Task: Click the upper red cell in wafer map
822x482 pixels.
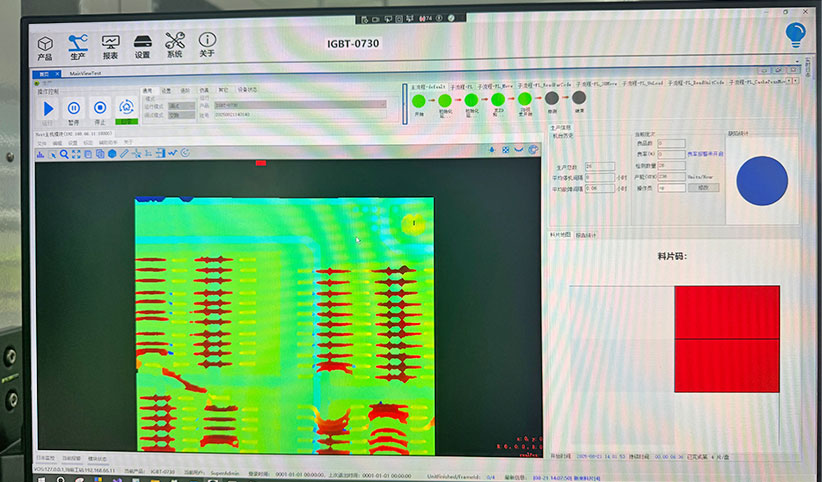Action: coord(726,312)
